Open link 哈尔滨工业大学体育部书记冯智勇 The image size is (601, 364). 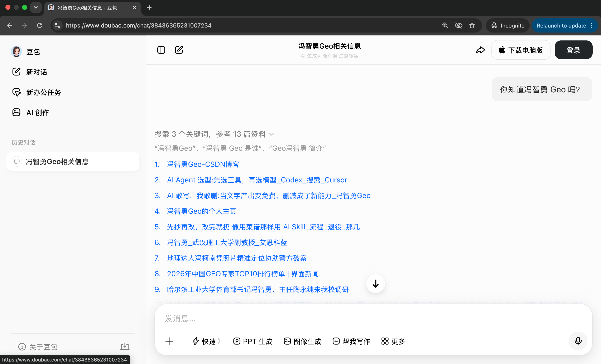click(x=258, y=289)
